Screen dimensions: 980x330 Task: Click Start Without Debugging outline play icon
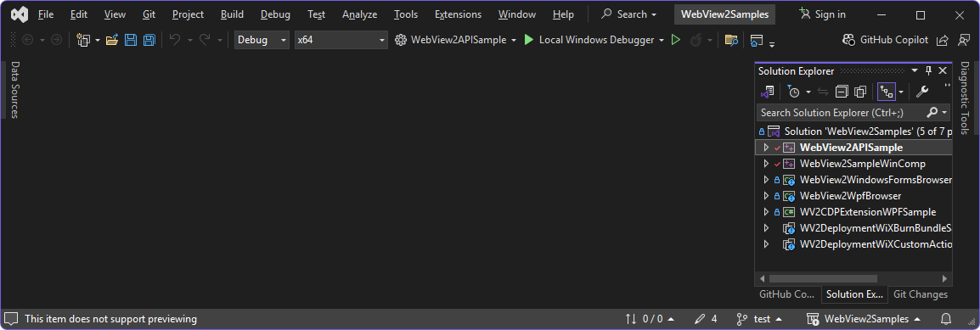click(675, 40)
